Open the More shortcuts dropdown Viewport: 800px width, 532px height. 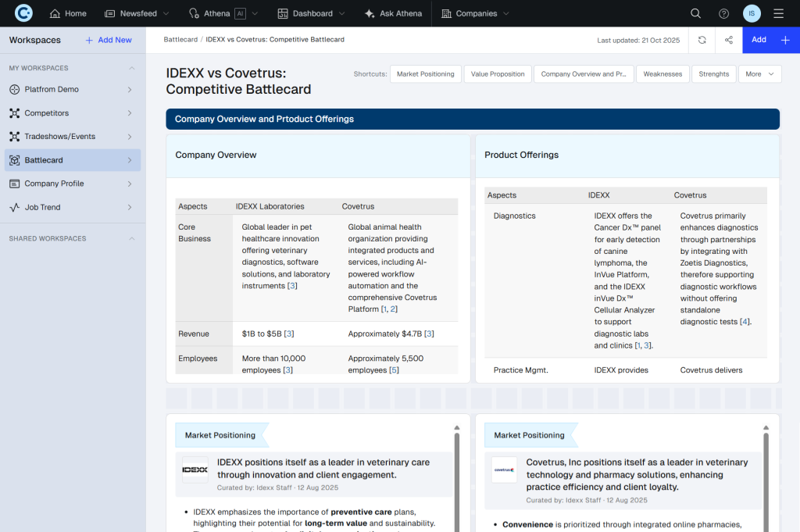(759, 74)
